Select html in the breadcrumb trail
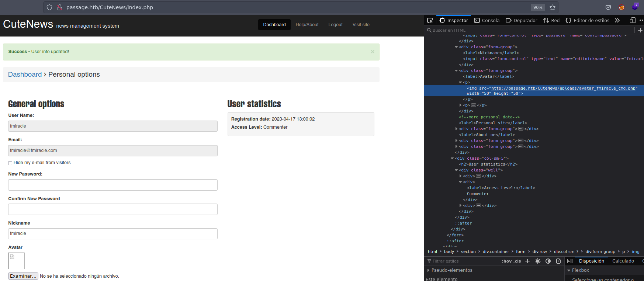 (x=432, y=251)
